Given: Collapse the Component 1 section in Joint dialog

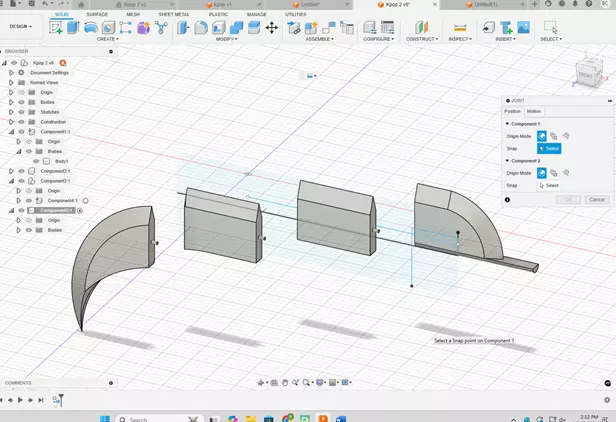Looking at the screenshot, I should 507,124.
